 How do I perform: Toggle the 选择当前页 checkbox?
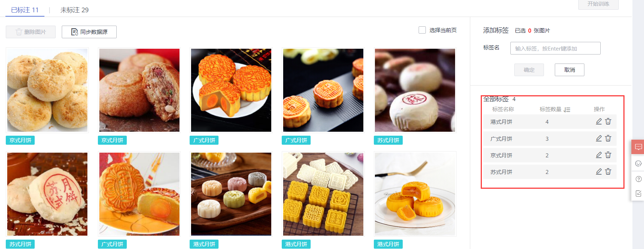[x=422, y=30]
